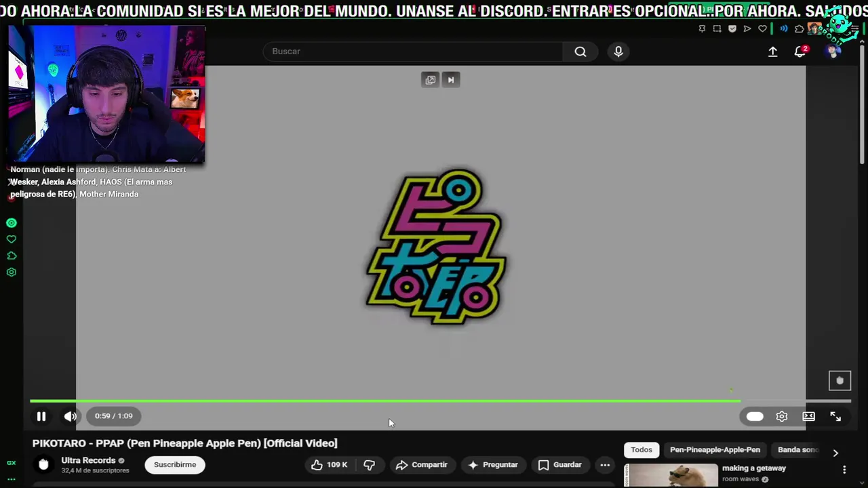Mute the video volume speaker icon
Screen dimensions: 868x488
coord(70,416)
